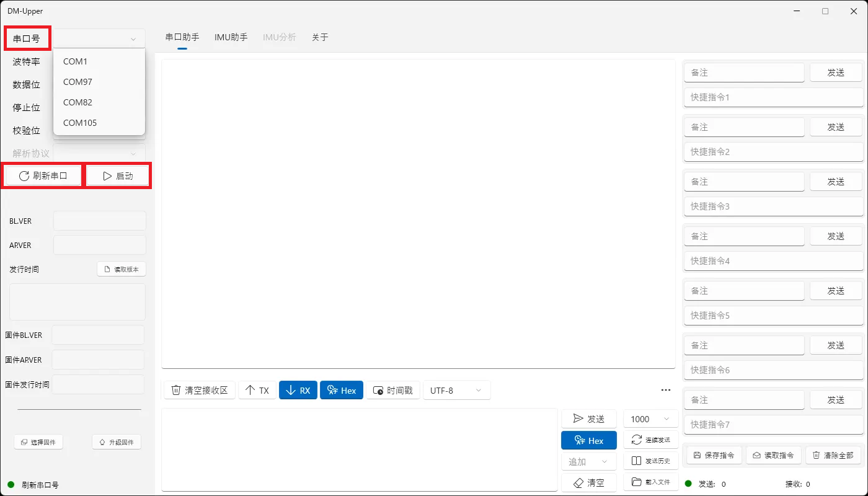The height and width of the screenshot is (496, 868).
Task: Refresh the serial ports with 刷新串口
Action: 42,175
